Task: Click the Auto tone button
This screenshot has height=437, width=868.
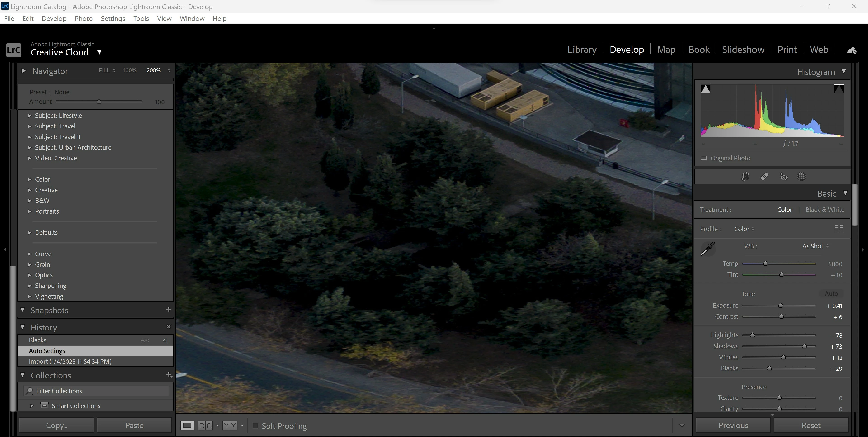Action: 831,294
